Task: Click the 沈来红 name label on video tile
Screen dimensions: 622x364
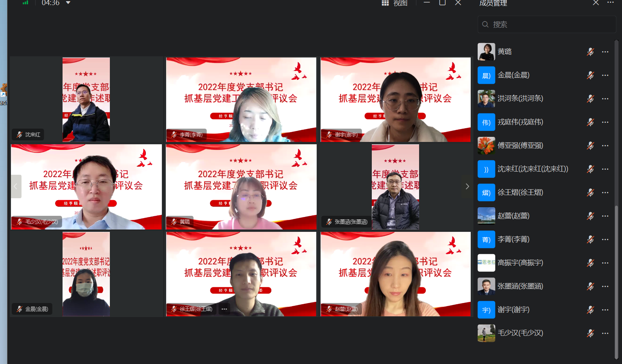Action: click(32, 134)
